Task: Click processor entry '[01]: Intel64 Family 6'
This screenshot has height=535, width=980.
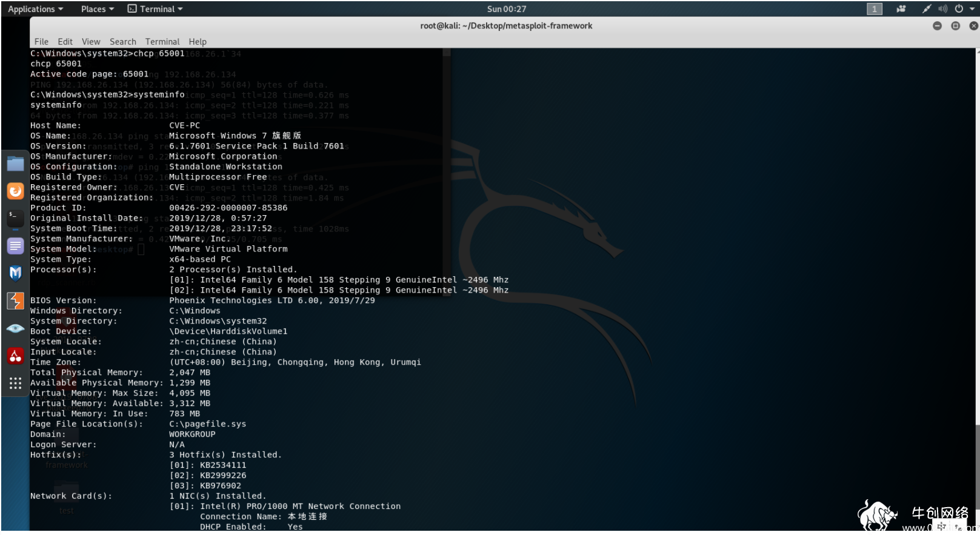Action: click(339, 280)
